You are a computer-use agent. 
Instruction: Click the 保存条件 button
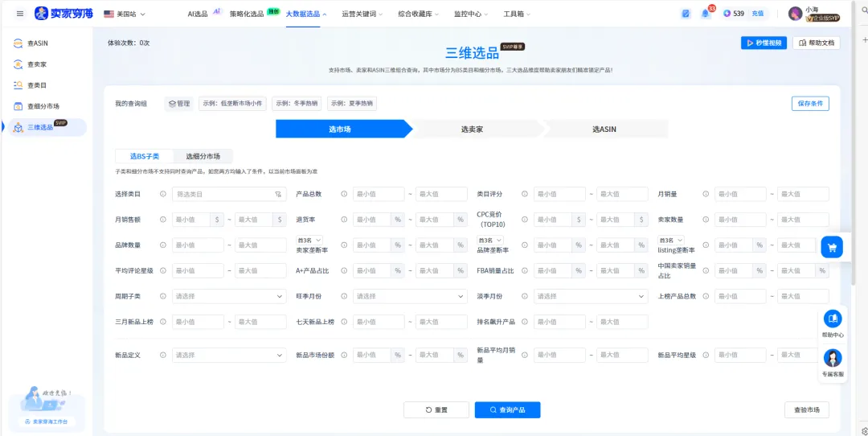(x=810, y=104)
